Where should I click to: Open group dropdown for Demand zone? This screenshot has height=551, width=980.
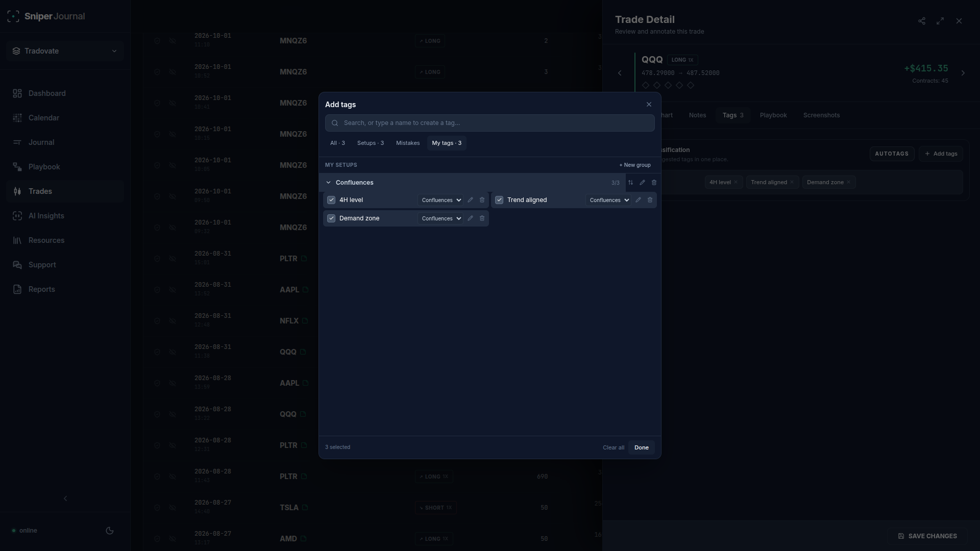tap(440, 218)
